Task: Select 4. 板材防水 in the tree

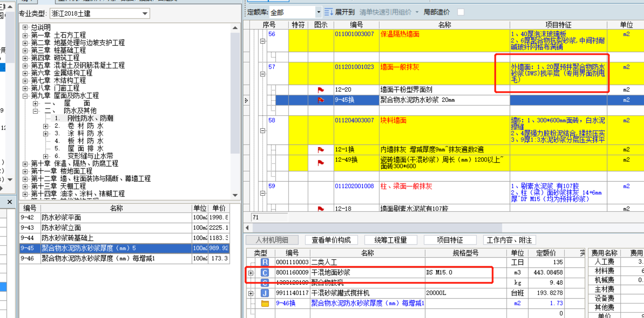Action: click(x=79, y=141)
